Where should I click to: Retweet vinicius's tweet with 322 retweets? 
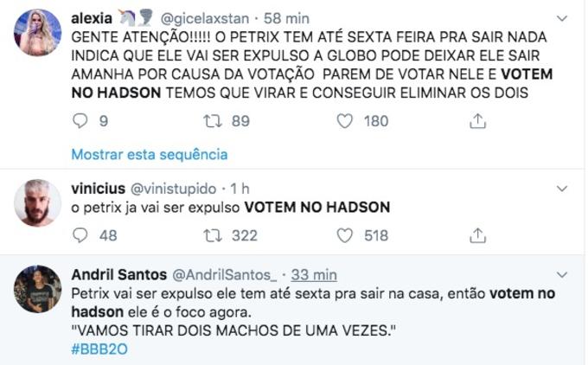coord(211,234)
